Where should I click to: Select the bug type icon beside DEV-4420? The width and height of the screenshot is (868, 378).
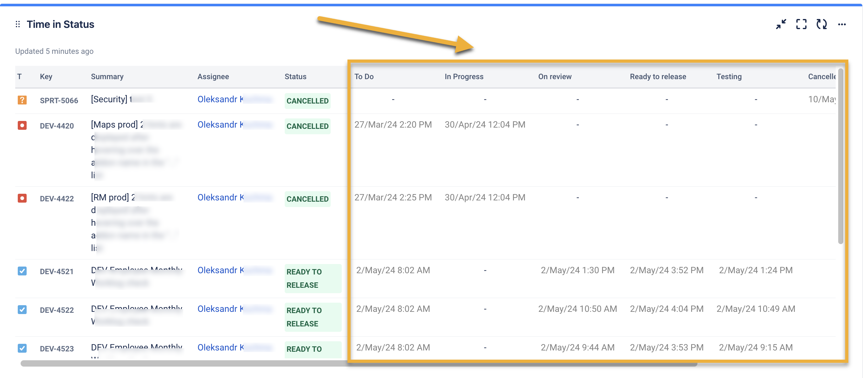point(22,125)
